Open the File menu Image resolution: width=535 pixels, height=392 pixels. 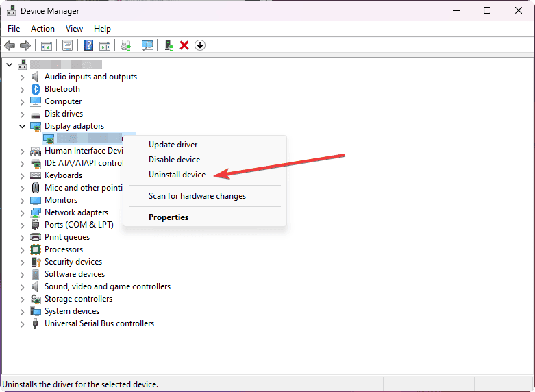click(14, 29)
